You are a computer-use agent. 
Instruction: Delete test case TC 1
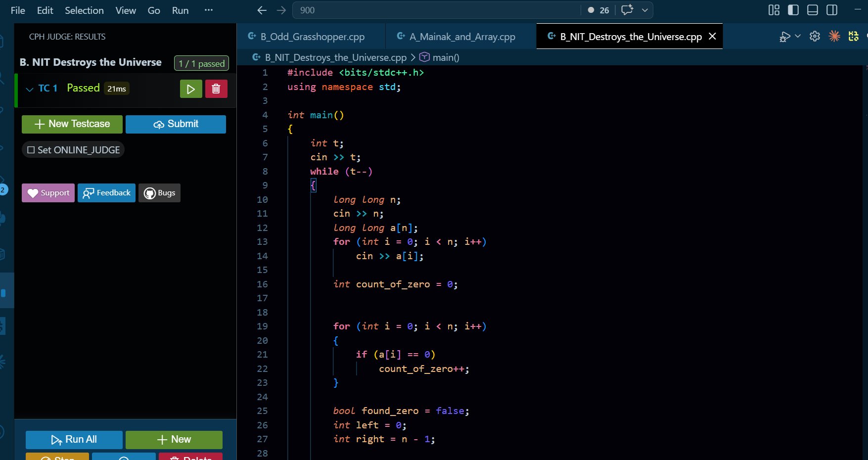216,89
